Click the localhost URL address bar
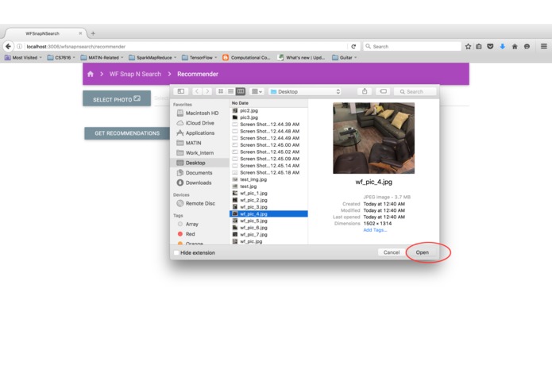The image size is (552, 392). (186, 46)
